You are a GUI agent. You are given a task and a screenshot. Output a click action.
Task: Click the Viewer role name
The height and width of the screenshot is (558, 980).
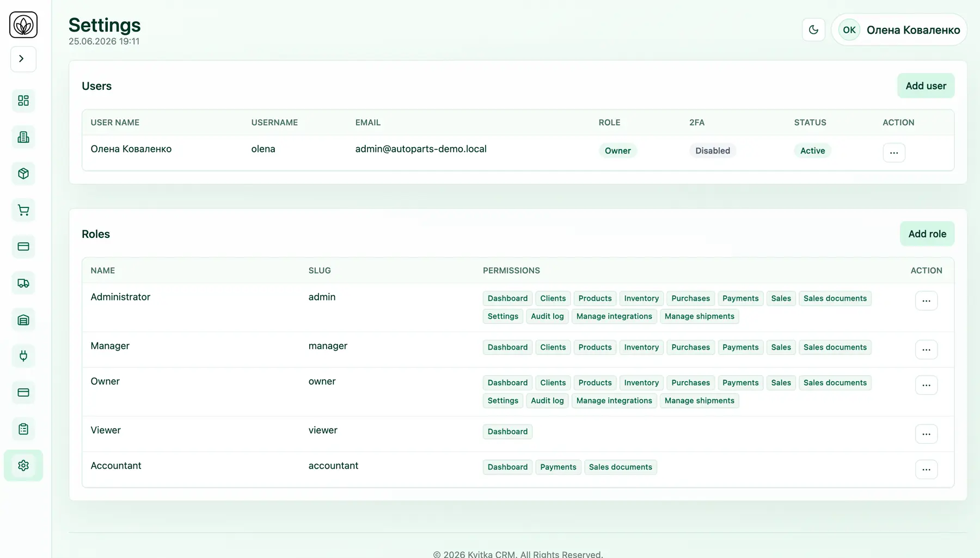[106, 430]
